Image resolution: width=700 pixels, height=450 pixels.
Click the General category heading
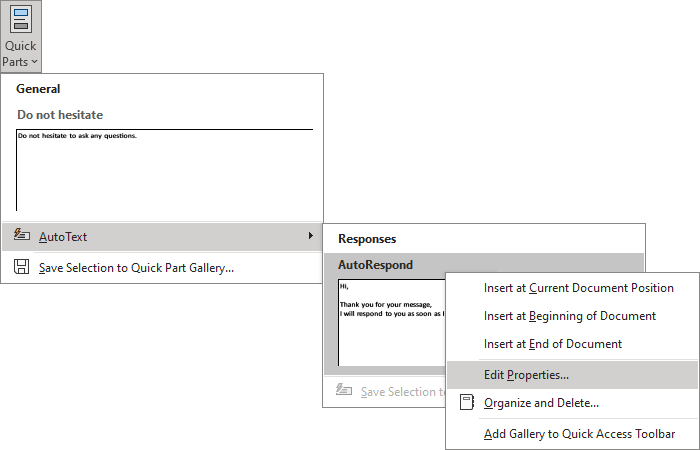[38, 89]
